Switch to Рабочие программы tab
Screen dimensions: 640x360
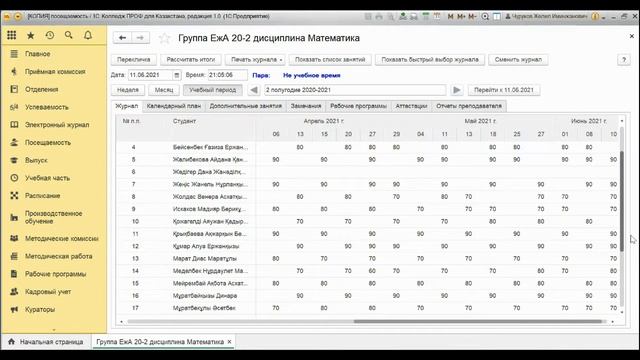(358, 106)
